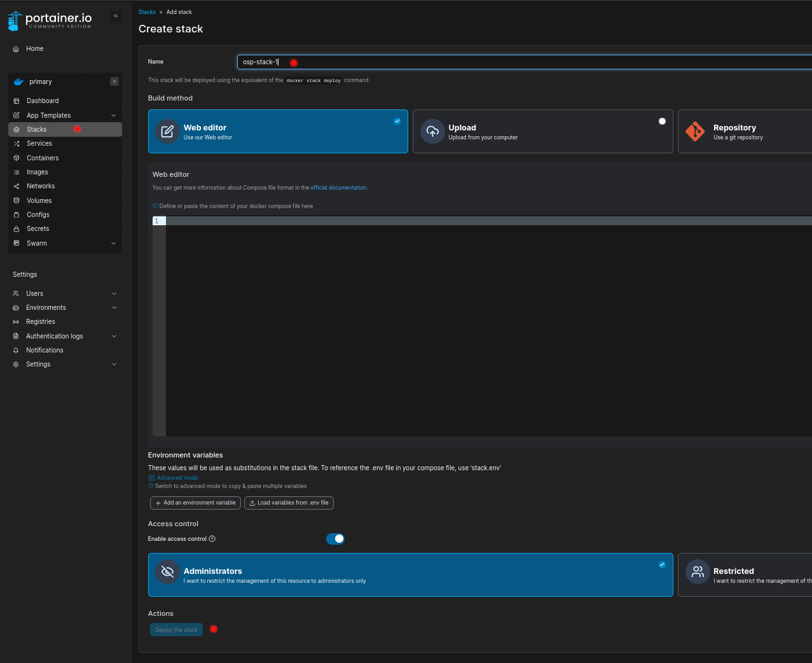This screenshot has height=663, width=812.
Task: Click the Networks share icon
Action: [x=17, y=186]
